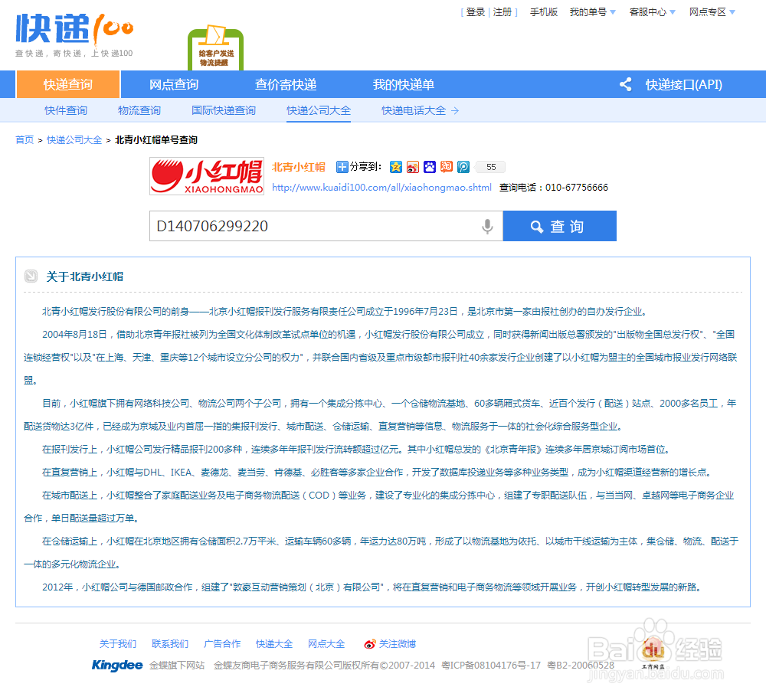The height and width of the screenshot is (700, 766).
Task: Click the 北青小红帽 company name link
Action: point(299,167)
